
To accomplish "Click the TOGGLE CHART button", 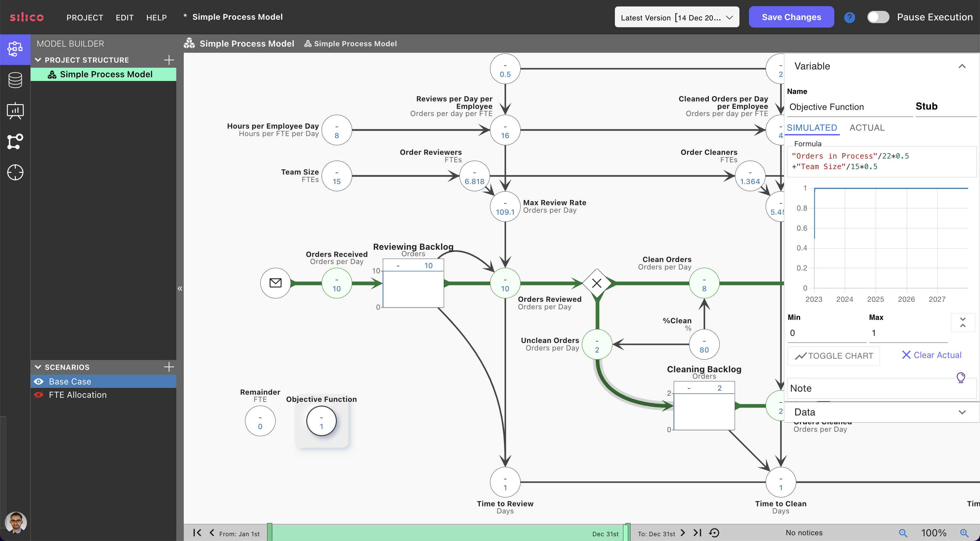I will pos(834,356).
